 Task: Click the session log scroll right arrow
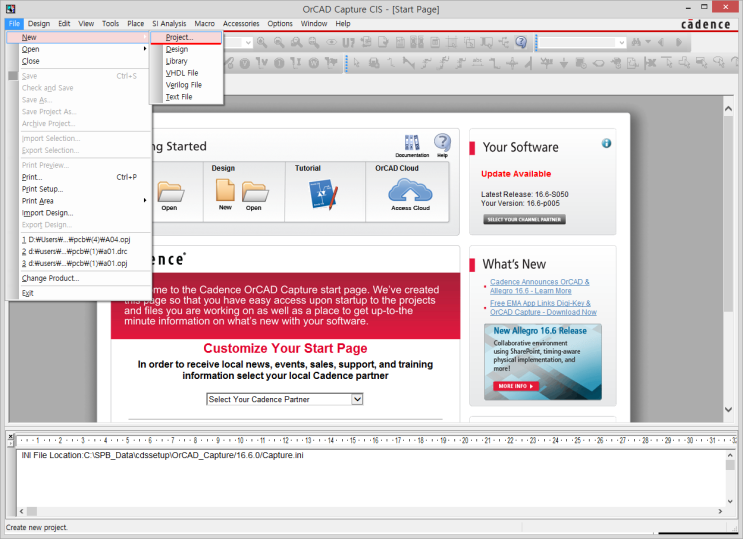(720, 511)
